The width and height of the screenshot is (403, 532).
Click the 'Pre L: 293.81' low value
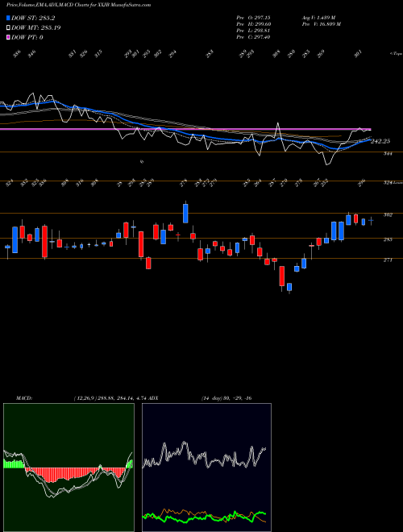tap(253, 31)
